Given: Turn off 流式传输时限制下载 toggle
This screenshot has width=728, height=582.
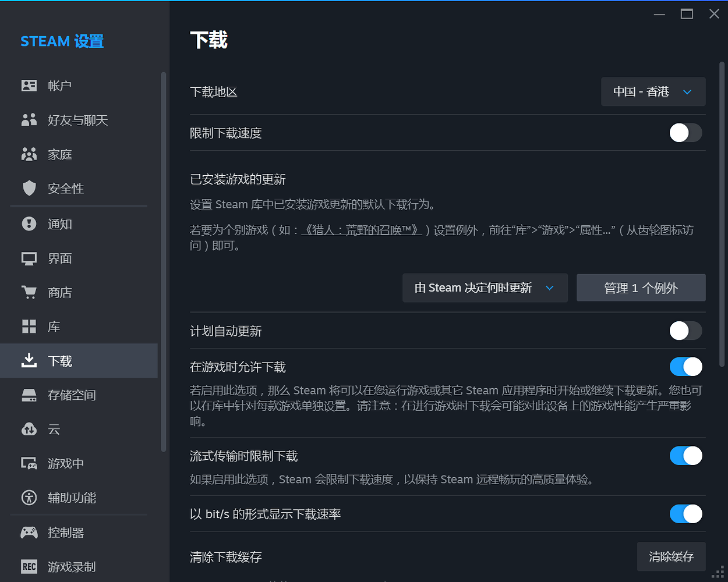Looking at the screenshot, I should pyautogui.click(x=685, y=456).
